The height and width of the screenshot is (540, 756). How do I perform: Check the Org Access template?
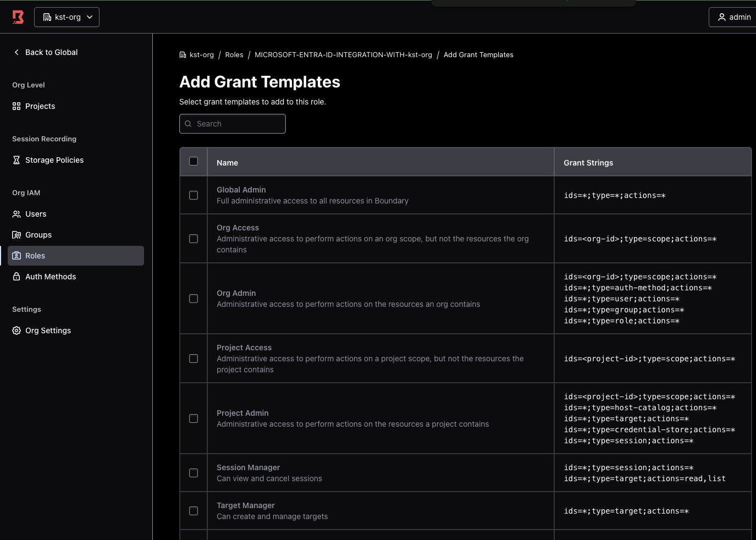coord(194,239)
